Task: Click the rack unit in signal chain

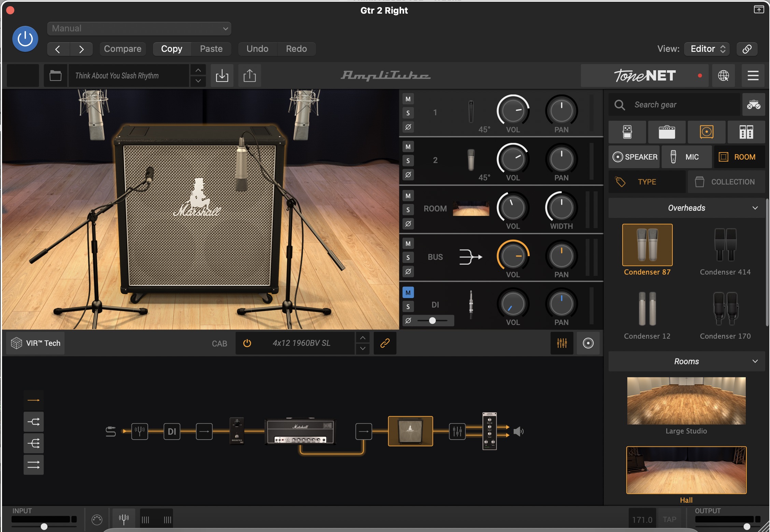Action: pos(489,431)
